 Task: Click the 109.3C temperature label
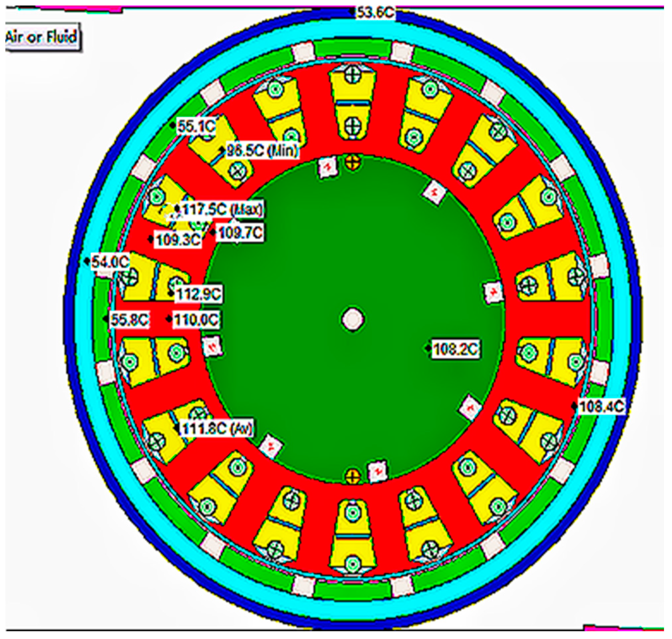pos(177,240)
